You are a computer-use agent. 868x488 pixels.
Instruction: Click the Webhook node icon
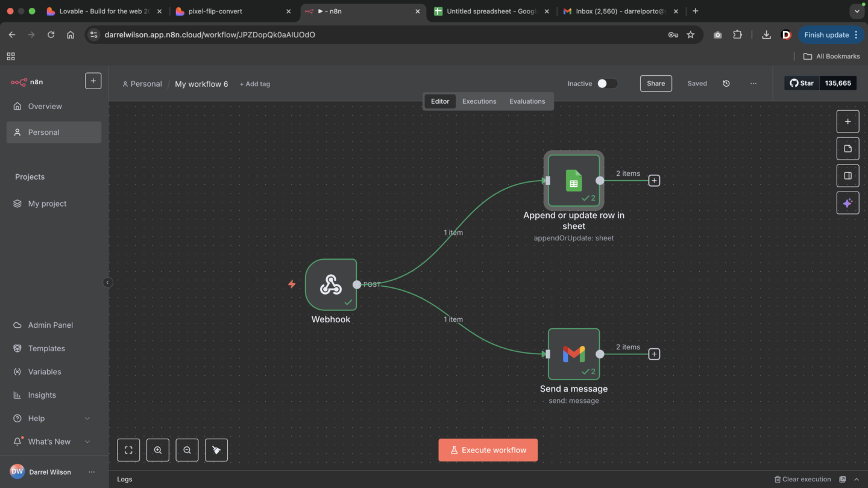(x=331, y=284)
